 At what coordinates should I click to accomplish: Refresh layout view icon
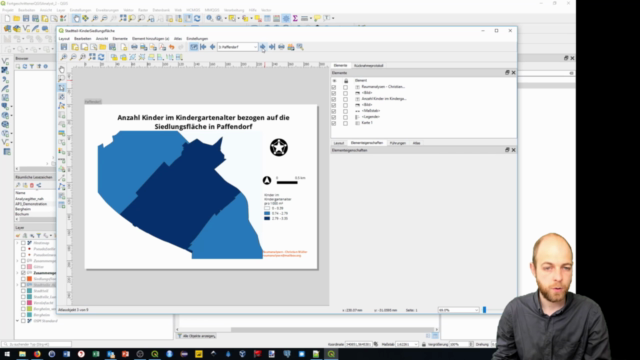click(101, 57)
